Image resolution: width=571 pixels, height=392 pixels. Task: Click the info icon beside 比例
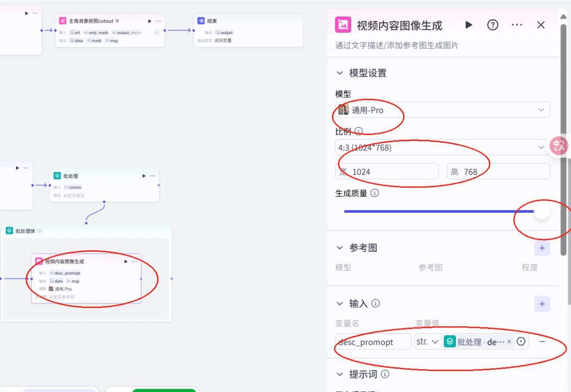pos(359,131)
